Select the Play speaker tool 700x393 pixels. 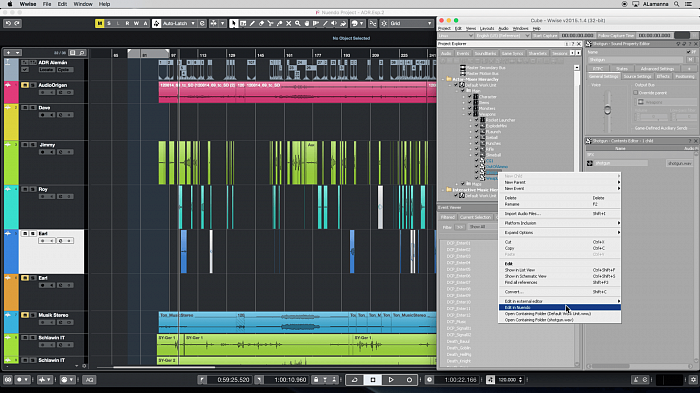pyautogui.click(x=333, y=23)
